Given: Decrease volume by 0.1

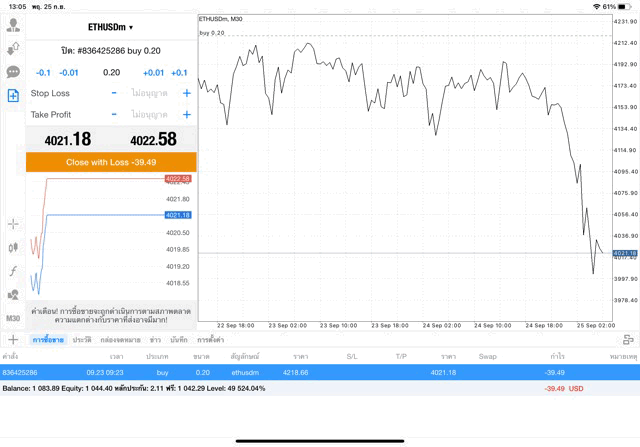Looking at the screenshot, I should click(43, 73).
